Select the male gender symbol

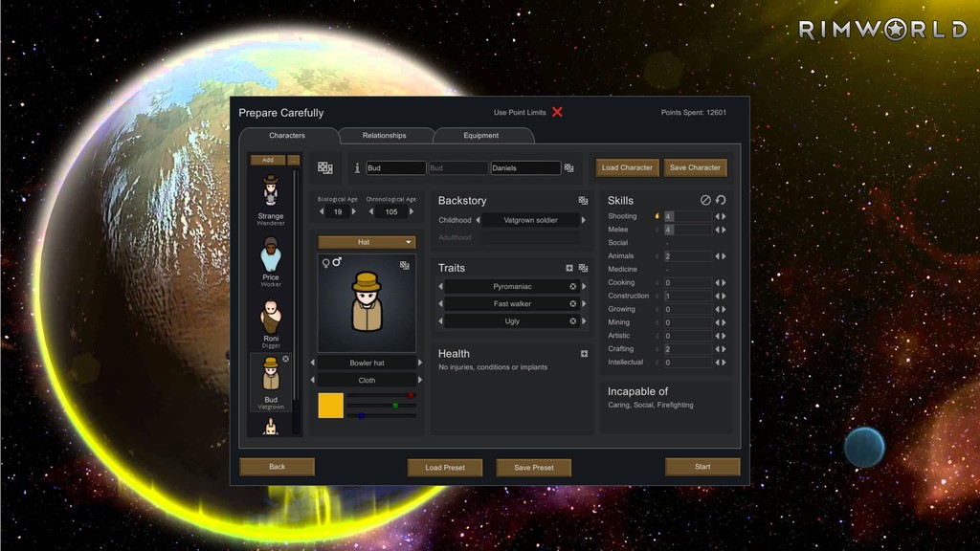point(337,262)
